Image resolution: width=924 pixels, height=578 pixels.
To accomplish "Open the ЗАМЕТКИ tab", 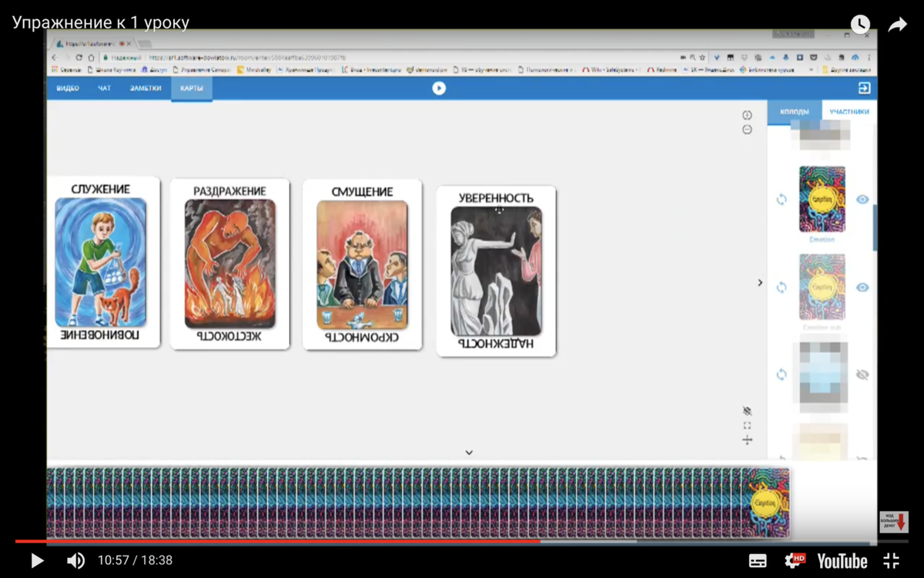I will point(146,89).
